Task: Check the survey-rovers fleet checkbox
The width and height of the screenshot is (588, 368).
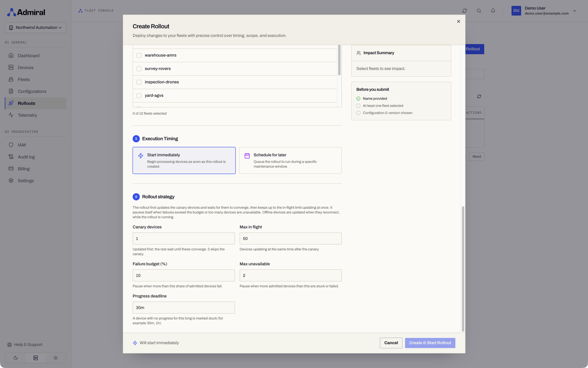Action: [139, 69]
